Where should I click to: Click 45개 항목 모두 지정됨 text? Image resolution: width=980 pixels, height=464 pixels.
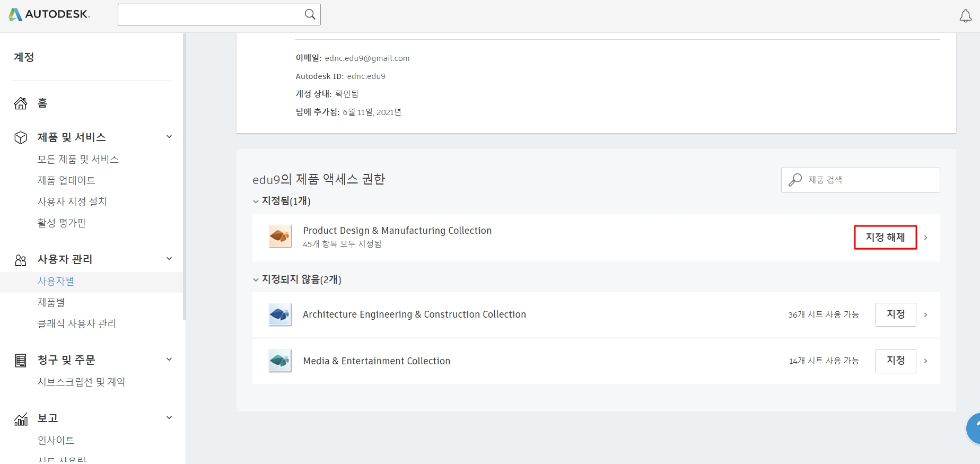point(342,244)
